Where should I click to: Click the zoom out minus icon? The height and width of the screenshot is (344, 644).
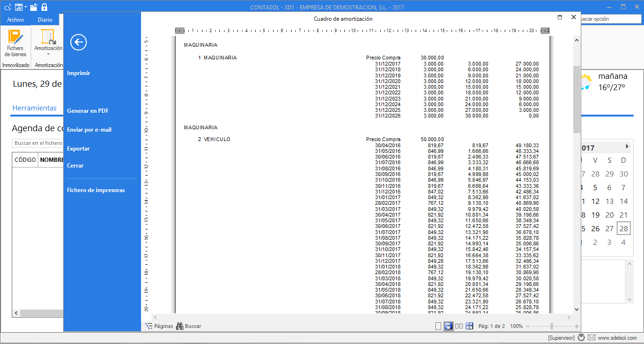pyautogui.click(x=528, y=327)
